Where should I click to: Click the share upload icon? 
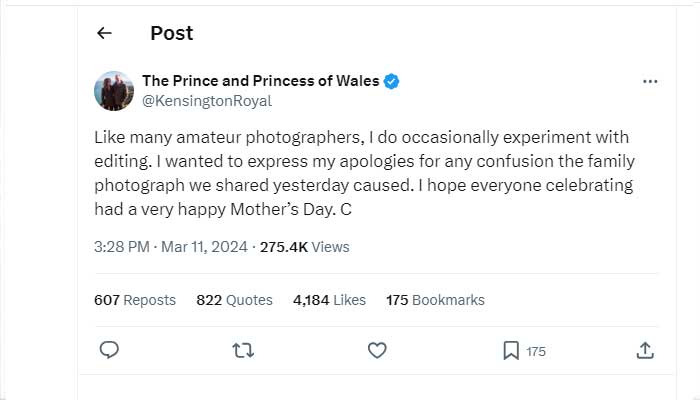click(x=645, y=350)
